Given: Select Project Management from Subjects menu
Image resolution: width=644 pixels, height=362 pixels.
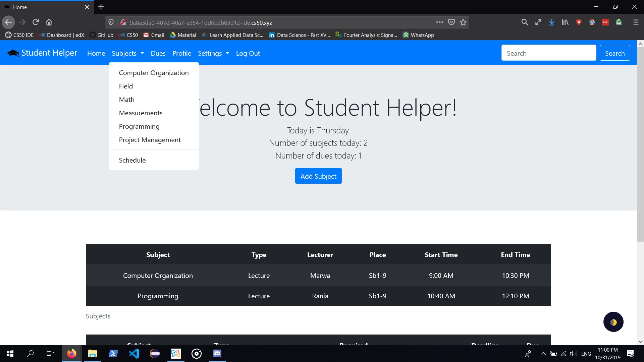Looking at the screenshot, I should click(154, 140).
